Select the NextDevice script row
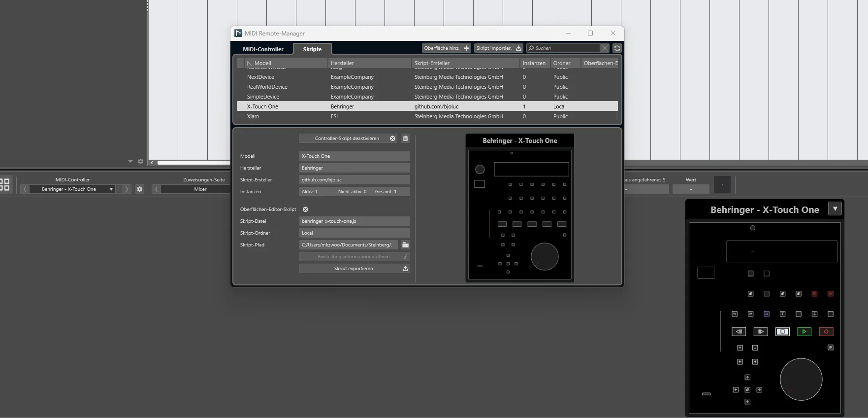Viewport: 868px width, 418px height. pyautogui.click(x=427, y=77)
